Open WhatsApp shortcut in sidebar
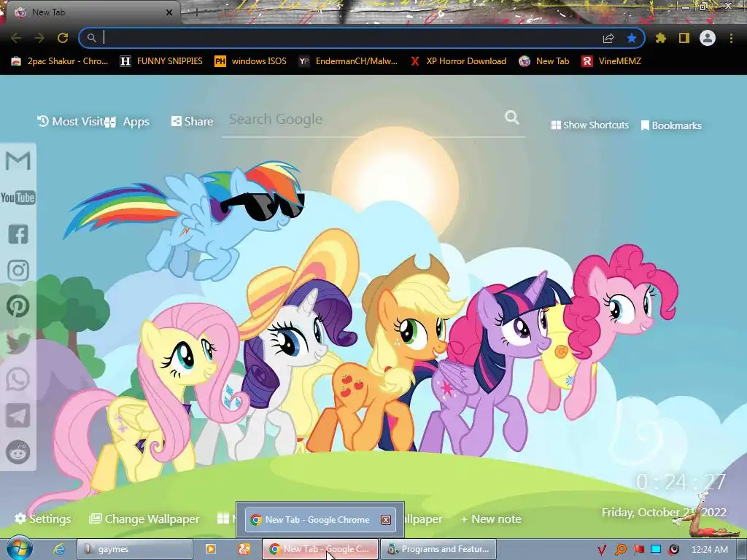Screen dimensions: 747x560 [18, 379]
